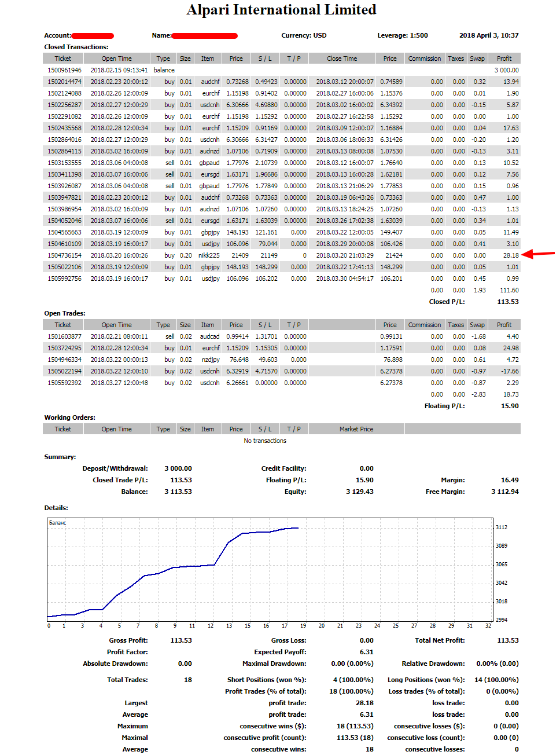
Task: Select the equity value '3 129.43'
Action: tap(360, 492)
